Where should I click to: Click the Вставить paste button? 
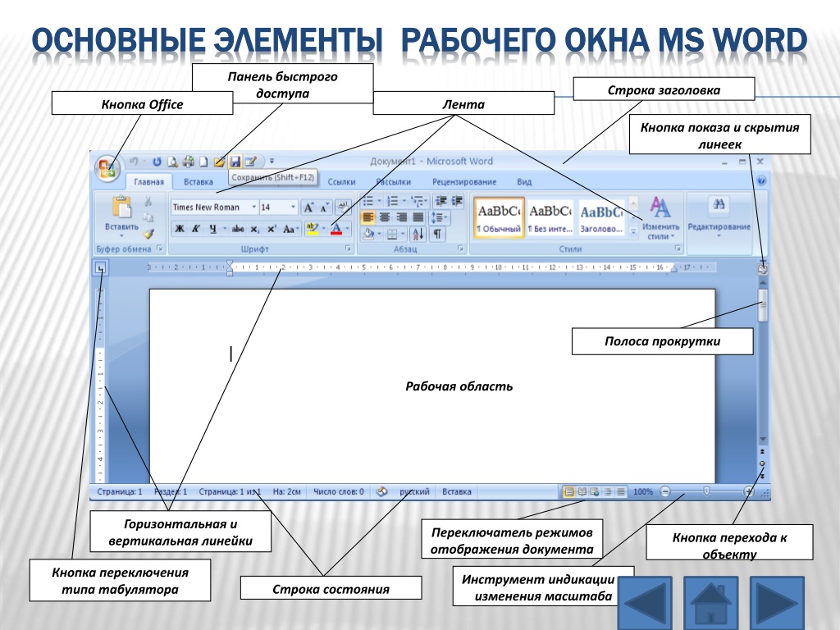pyautogui.click(x=121, y=216)
